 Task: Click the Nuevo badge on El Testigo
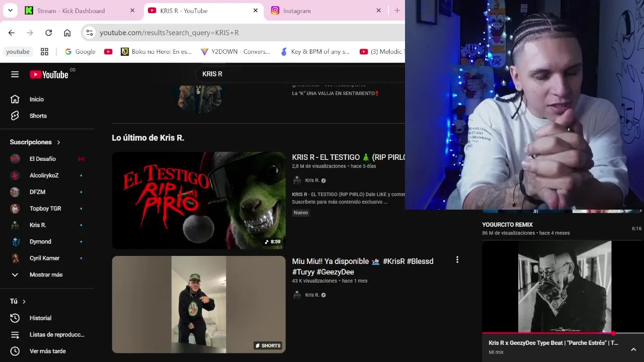pos(301,213)
